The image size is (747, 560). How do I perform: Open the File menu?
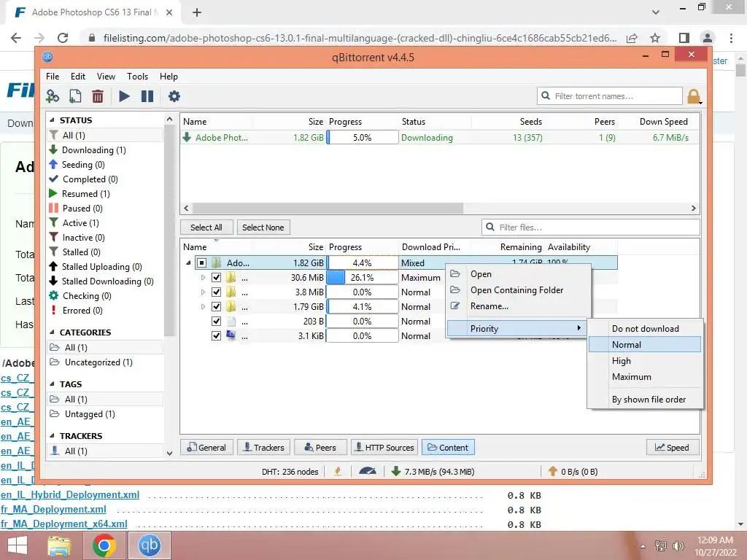click(53, 76)
